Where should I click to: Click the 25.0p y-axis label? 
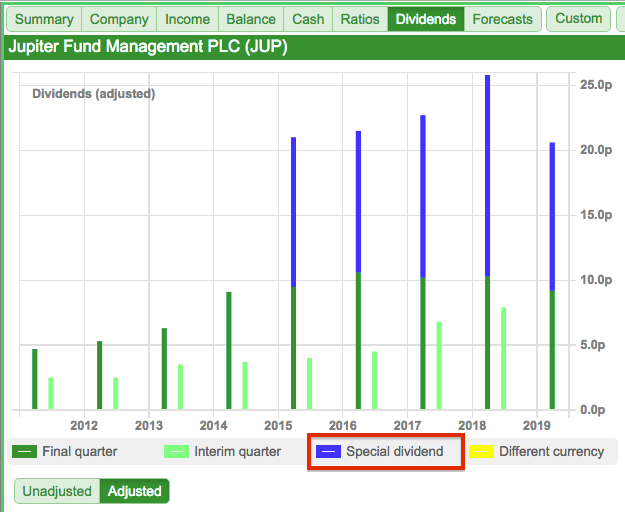coord(596,84)
